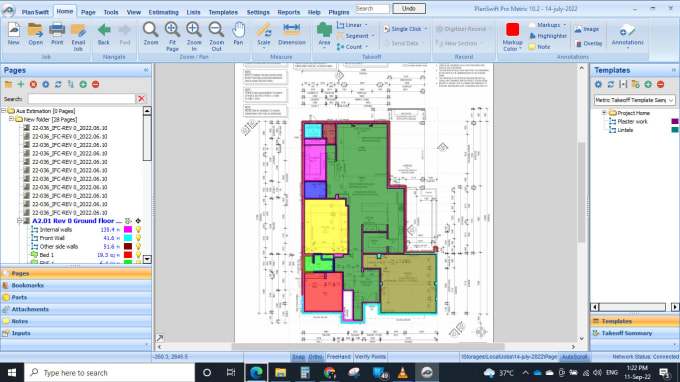Click the Image annotation tool
This screenshot has height=382, width=680.
click(587, 29)
